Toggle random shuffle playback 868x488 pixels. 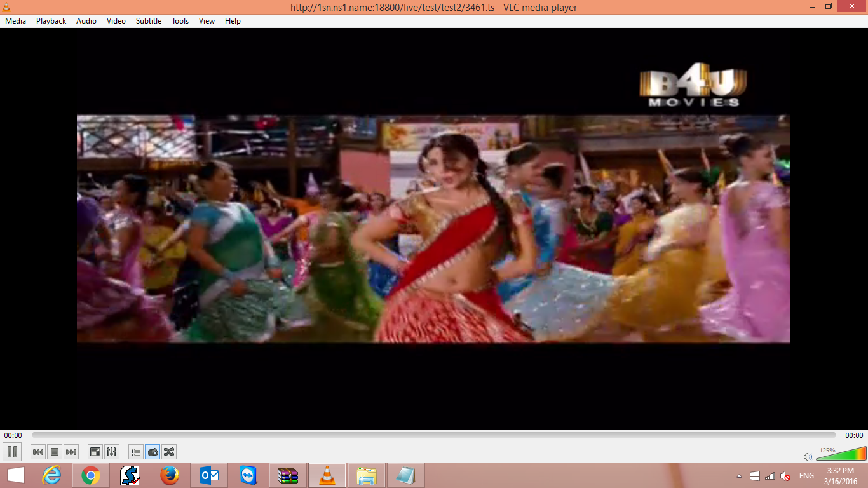169,452
